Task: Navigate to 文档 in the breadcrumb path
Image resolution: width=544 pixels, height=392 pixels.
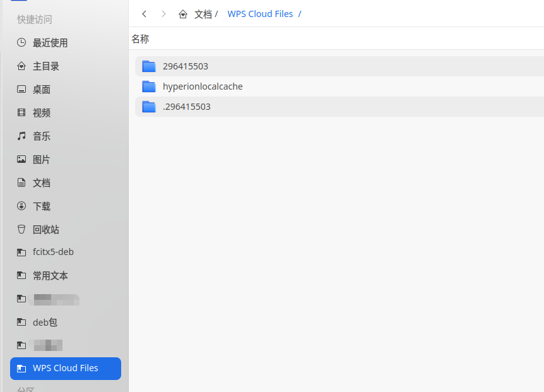Action: (x=203, y=15)
